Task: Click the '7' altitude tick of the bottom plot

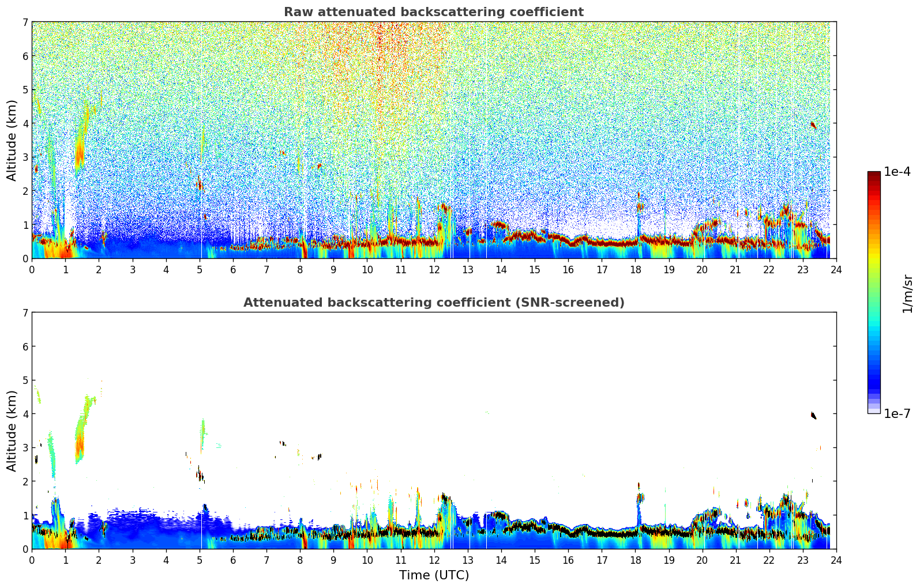Action: coord(25,312)
